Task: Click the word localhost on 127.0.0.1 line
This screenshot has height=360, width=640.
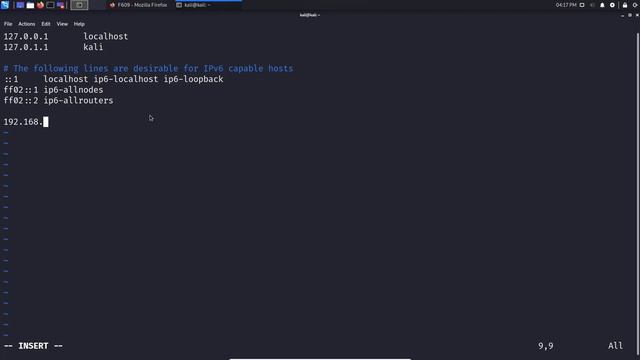Action: coord(106,36)
